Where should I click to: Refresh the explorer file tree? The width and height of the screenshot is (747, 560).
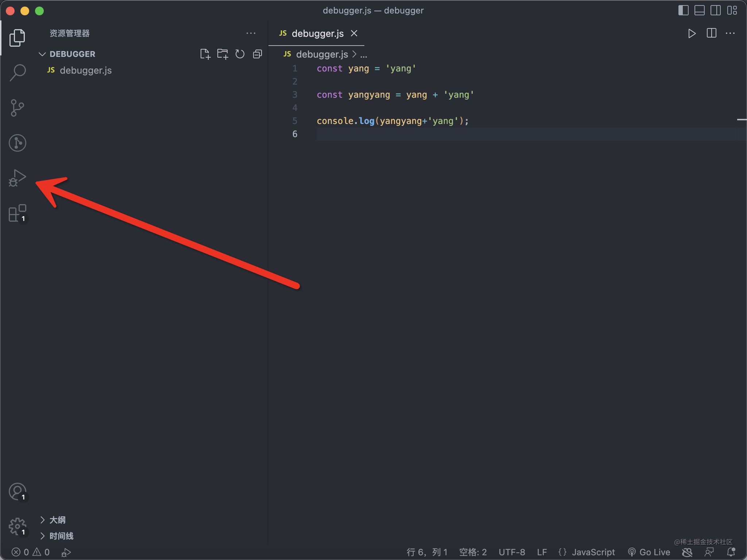(x=240, y=54)
